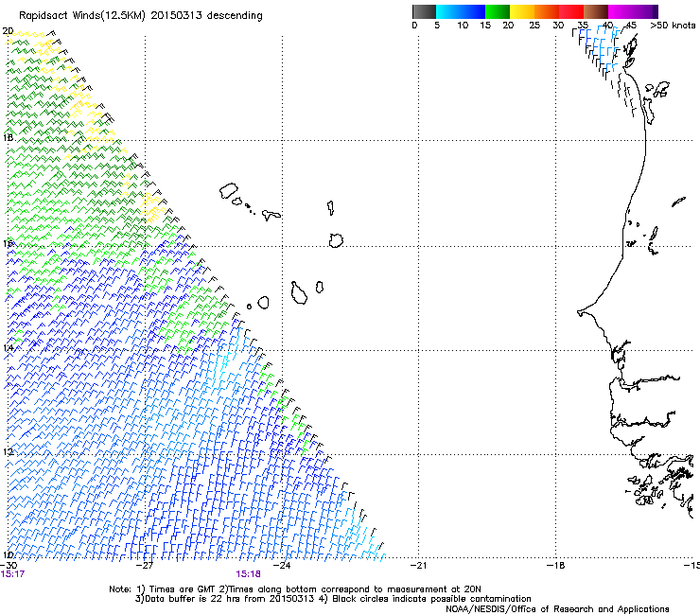
Task: Click the legend scale label '30'
Action: [x=558, y=26]
